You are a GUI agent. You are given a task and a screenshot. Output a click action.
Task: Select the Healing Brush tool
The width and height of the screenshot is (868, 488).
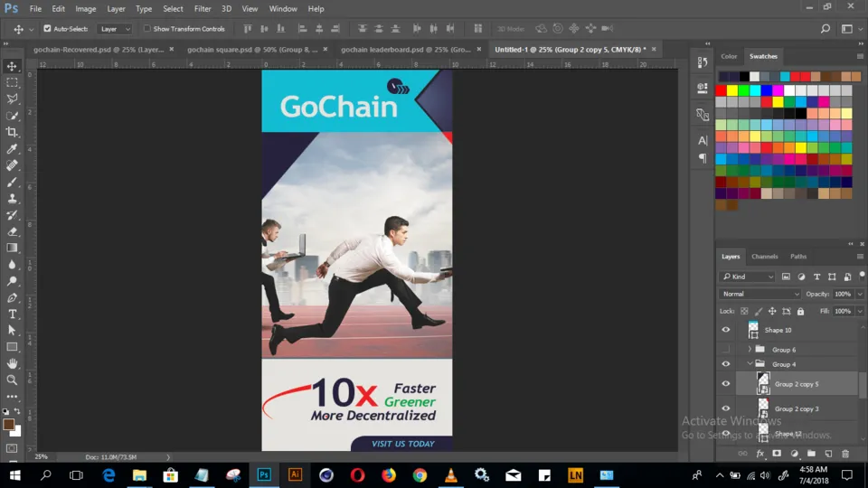pyautogui.click(x=12, y=165)
